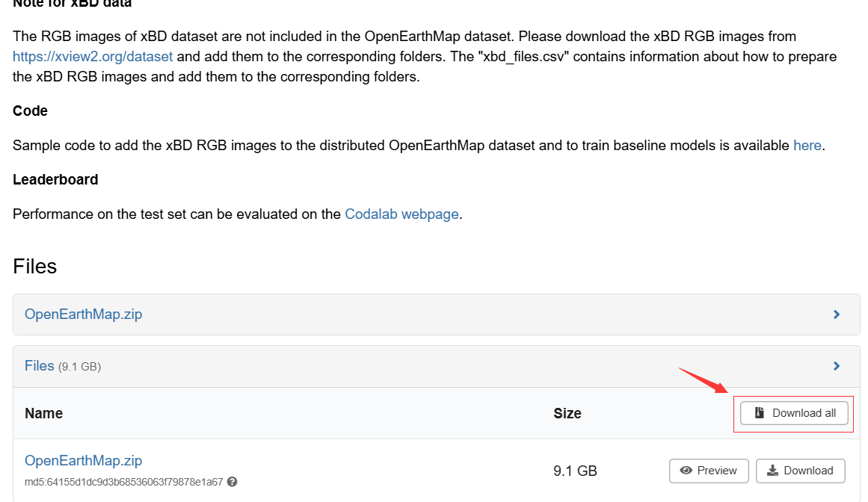Click the Size column header
Image resolution: width=868 pixels, height=502 pixels.
click(x=567, y=413)
